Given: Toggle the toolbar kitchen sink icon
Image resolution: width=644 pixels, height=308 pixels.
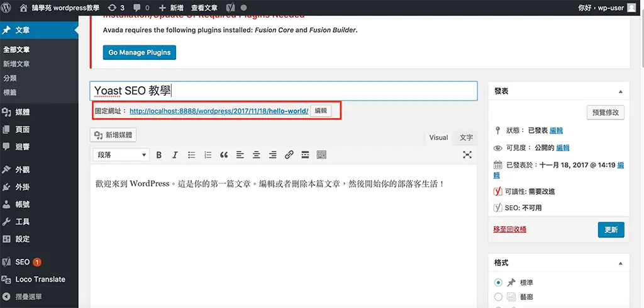Looking at the screenshot, I should pos(321,154).
